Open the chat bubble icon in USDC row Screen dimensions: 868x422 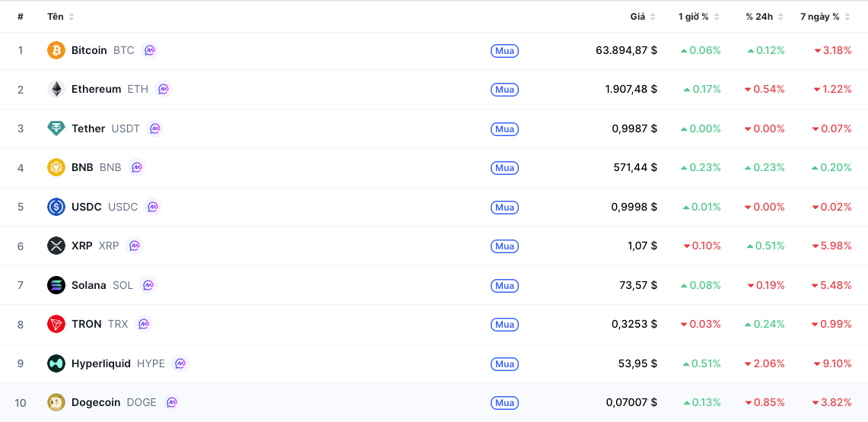point(153,207)
